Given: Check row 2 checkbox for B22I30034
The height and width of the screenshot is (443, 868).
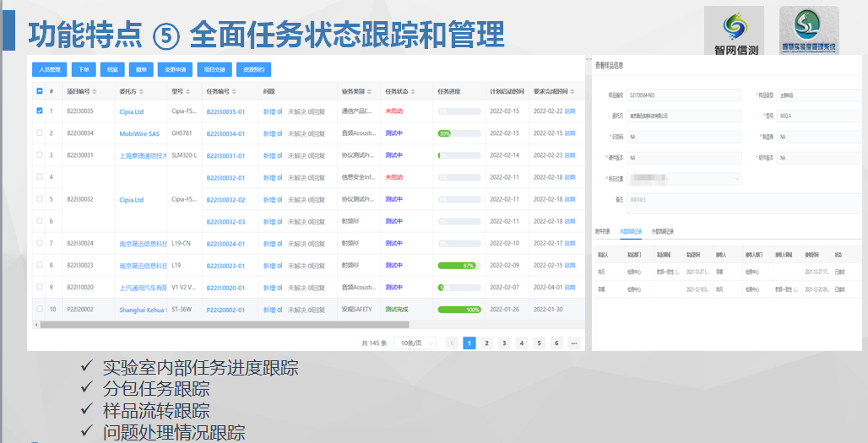Looking at the screenshot, I should coord(40,132).
